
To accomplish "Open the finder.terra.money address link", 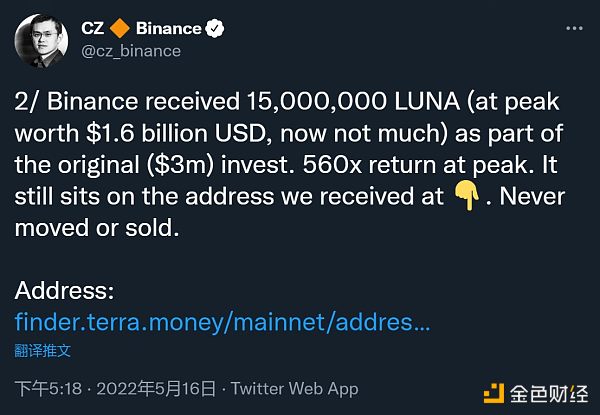I will click(x=222, y=322).
